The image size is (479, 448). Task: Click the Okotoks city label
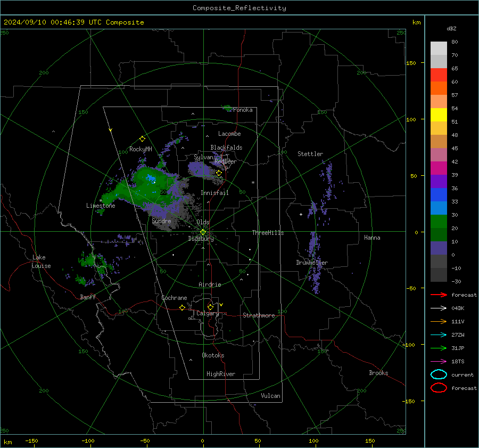213,355
